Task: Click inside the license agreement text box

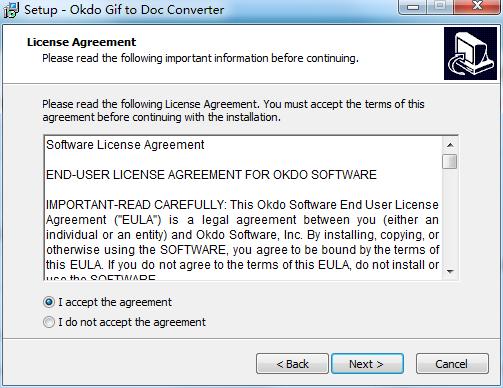Action: (x=243, y=207)
